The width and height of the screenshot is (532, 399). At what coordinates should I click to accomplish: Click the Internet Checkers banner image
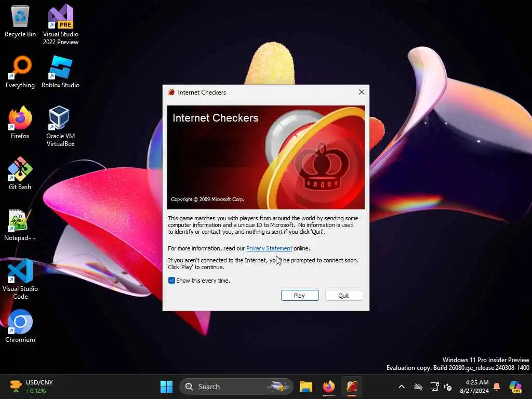coord(266,157)
